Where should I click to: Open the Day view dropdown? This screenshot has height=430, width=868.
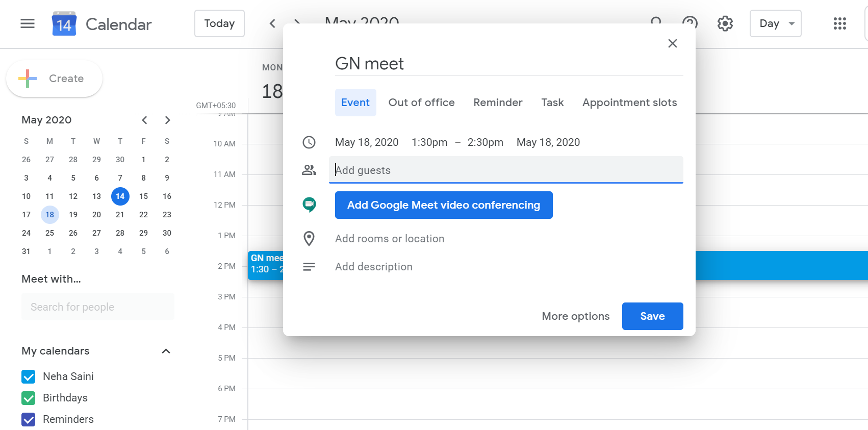click(775, 23)
